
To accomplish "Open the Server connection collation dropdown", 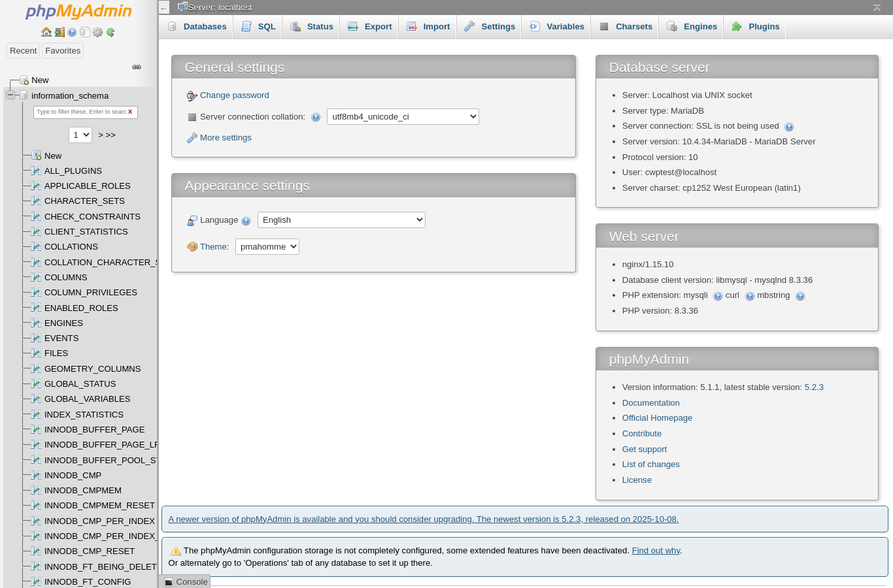I will pos(403,117).
